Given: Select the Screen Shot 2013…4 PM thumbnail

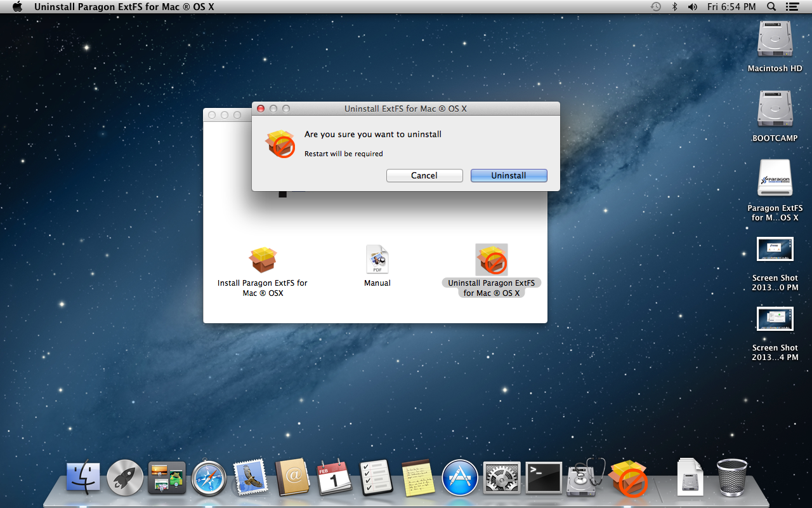Looking at the screenshot, I should [x=775, y=319].
